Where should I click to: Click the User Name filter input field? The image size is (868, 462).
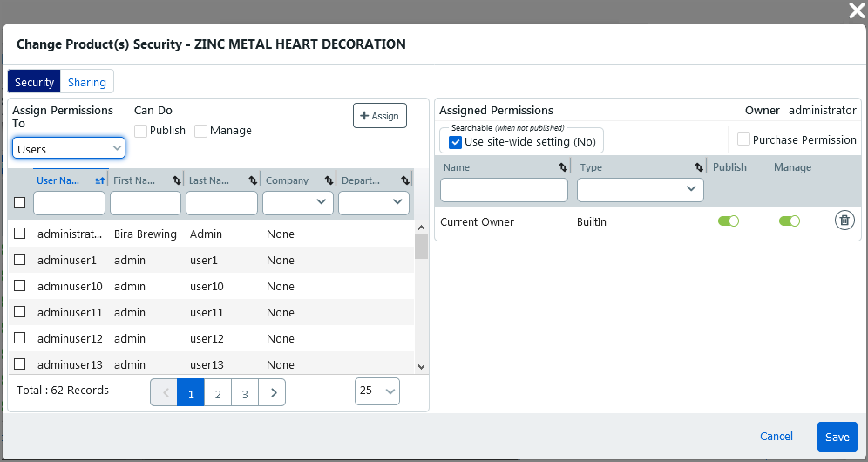[x=69, y=202]
